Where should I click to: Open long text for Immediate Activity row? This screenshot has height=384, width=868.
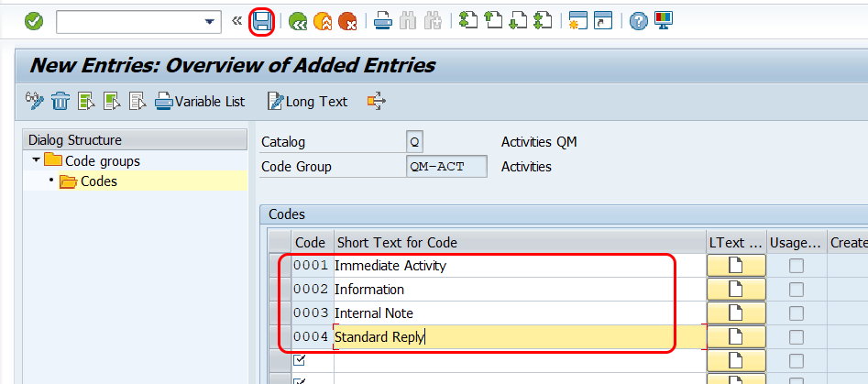point(736,266)
